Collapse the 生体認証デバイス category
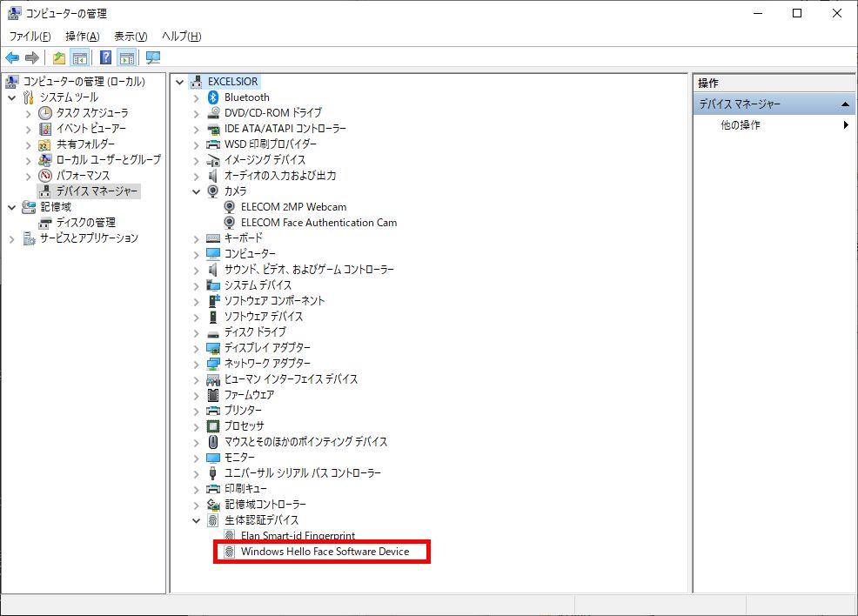This screenshot has height=616, width=858. click(x=196, y=520)
